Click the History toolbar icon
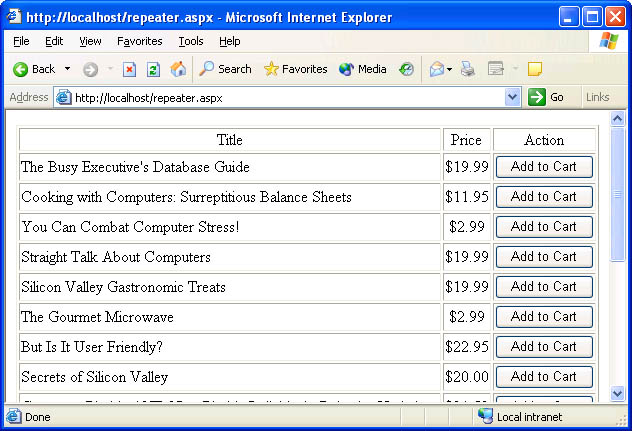Screen dimensions: 632x431 click(x=406, y=69)
